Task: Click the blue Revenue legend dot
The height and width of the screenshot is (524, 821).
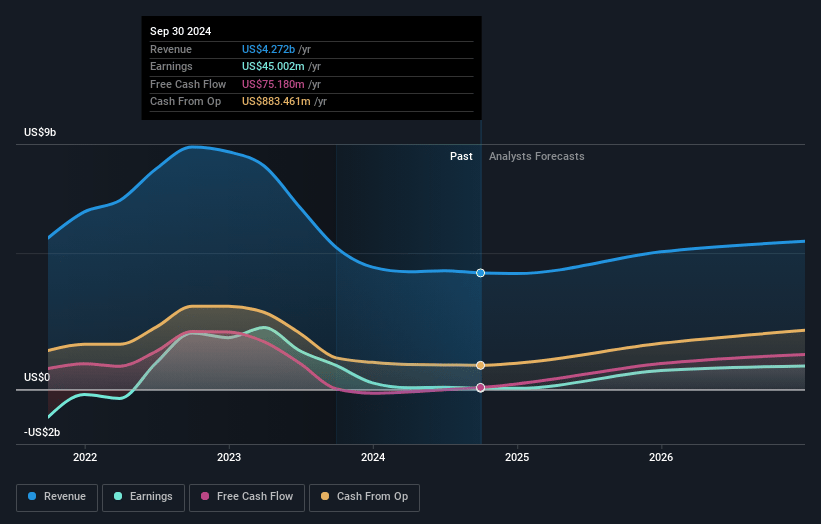Action: coord(32,496)
